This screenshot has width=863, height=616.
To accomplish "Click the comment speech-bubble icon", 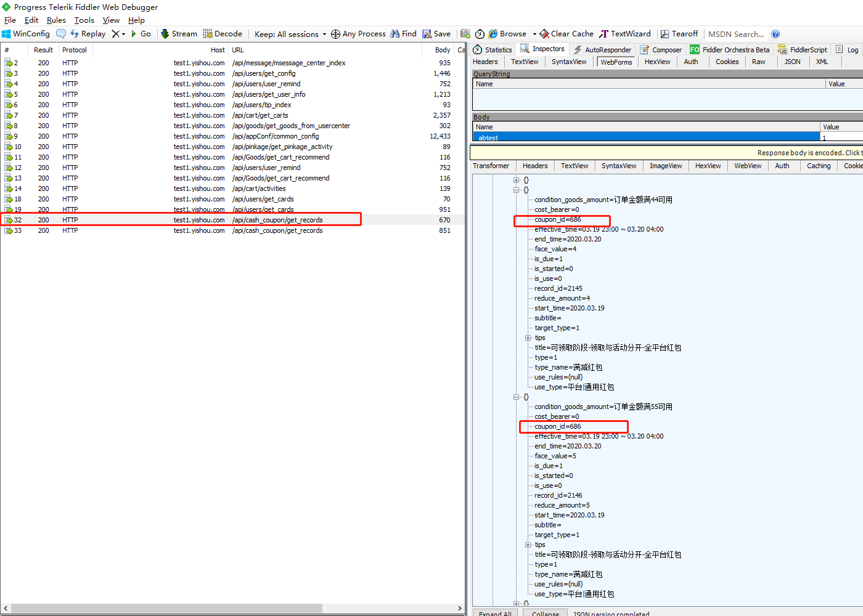I will pyautogui.click(x=61, y=34).
